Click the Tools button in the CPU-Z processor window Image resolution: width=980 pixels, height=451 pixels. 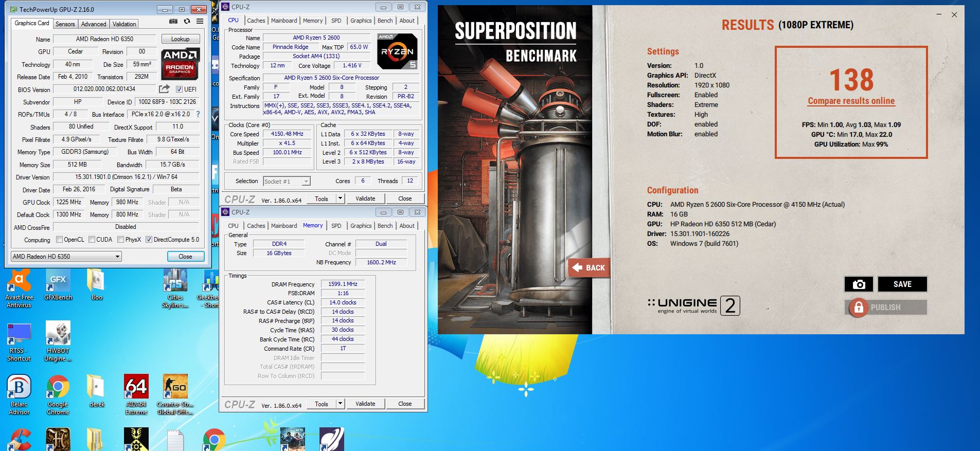pos(322,199)
